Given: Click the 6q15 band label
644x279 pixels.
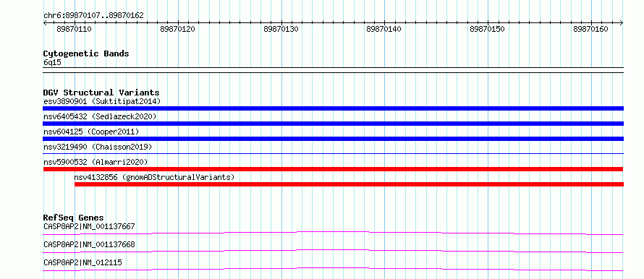Looking at the screenshot, I should (x=52, y=63).
